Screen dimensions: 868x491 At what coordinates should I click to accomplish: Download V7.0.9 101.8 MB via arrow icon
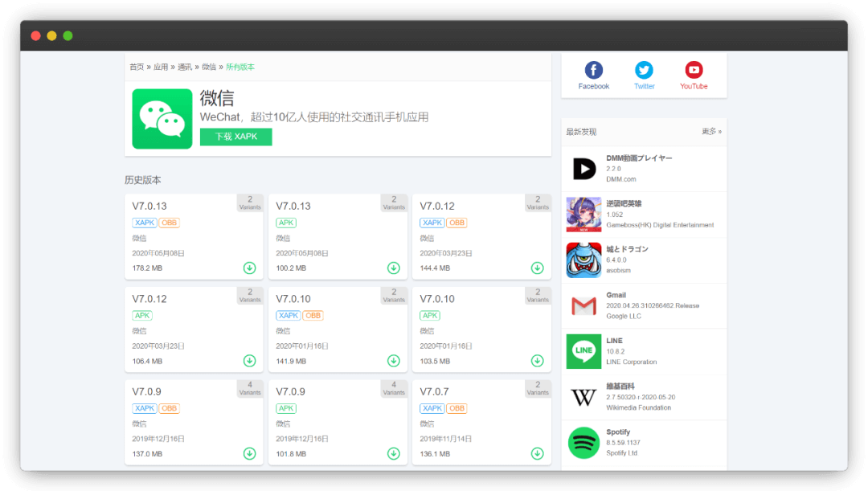(394, 453)
